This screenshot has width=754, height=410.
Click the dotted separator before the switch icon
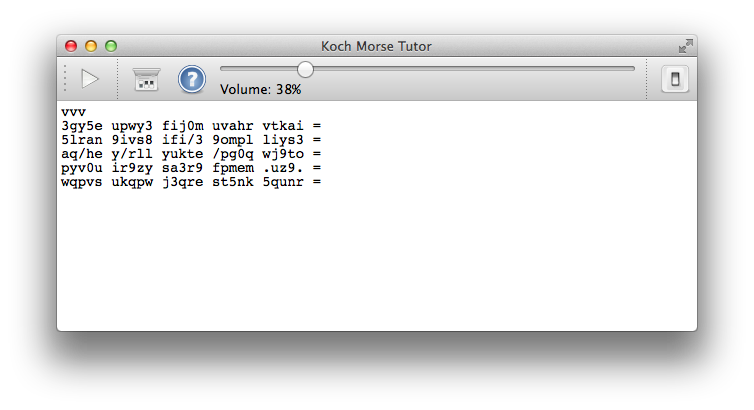pyautogui.click(x=646, y=79)
